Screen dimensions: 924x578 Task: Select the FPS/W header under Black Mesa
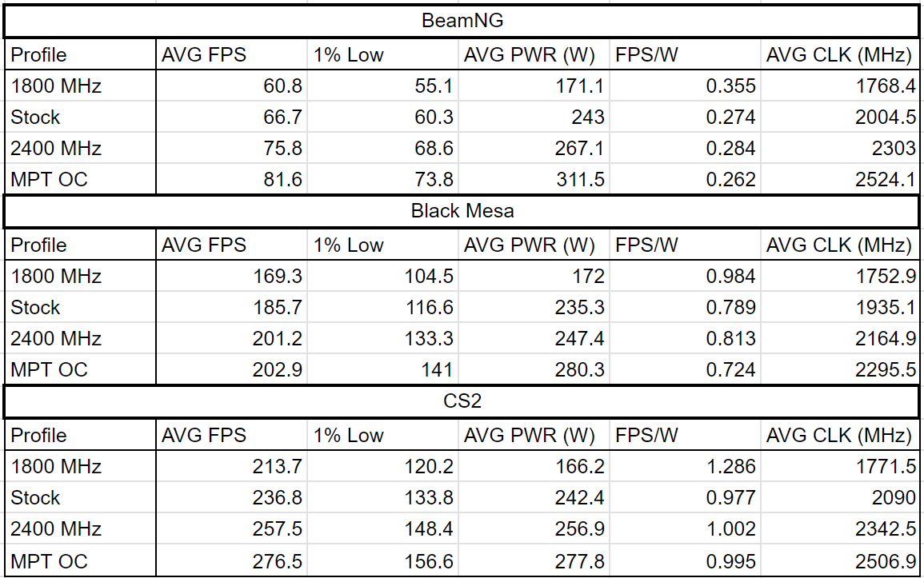pyautogui.click(x=684, y=245)
